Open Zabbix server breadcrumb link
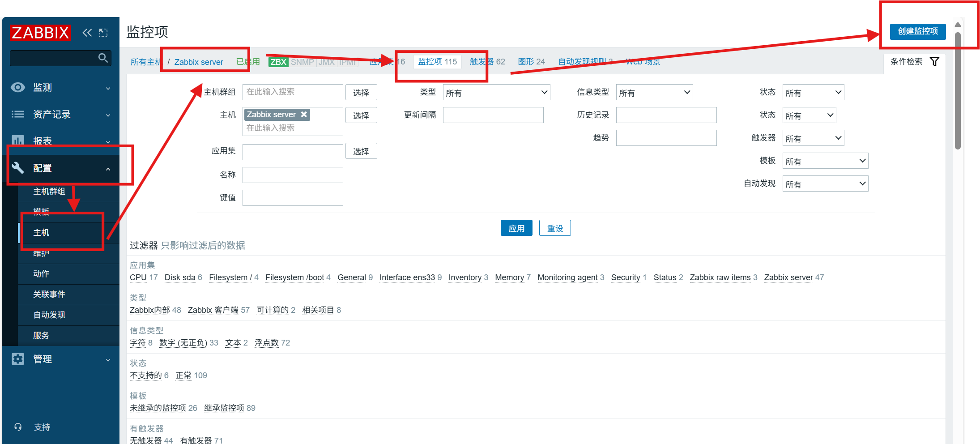This screenshot has height=444, width=980. [x=199, y=62]
